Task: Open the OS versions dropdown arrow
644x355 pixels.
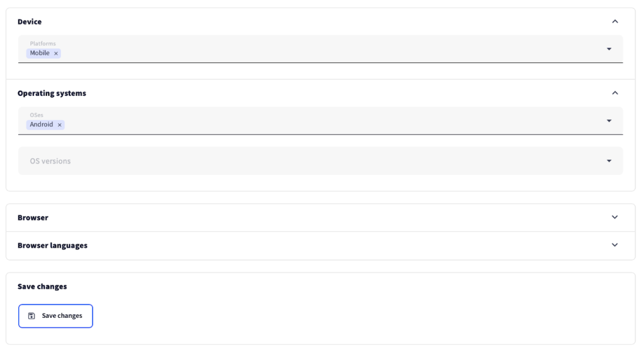Action: (609, 161)
